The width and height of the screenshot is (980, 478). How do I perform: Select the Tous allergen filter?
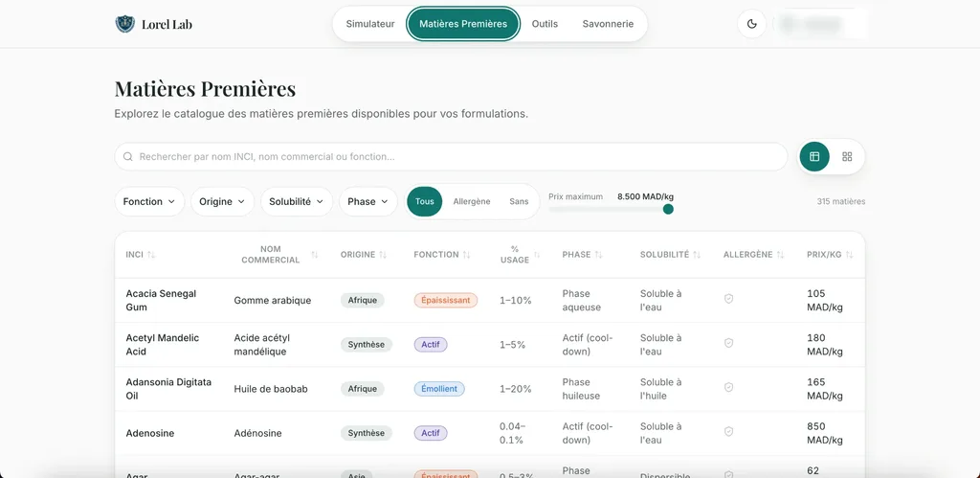(x=424, y=201)
